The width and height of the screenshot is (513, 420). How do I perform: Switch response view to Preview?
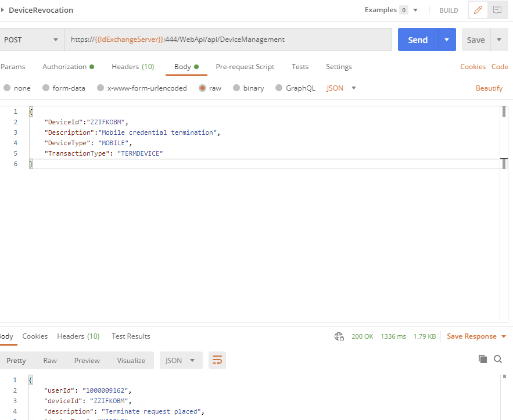[87, 361]
